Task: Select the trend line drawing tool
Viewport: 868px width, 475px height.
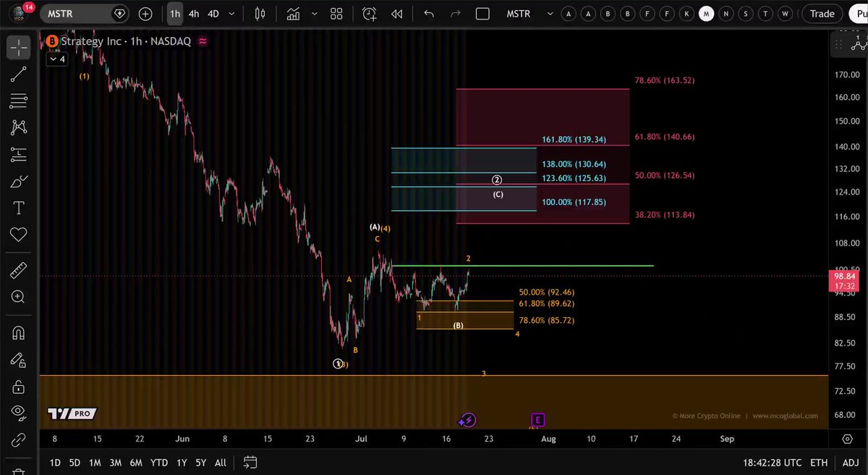Action: pos(19,74)
